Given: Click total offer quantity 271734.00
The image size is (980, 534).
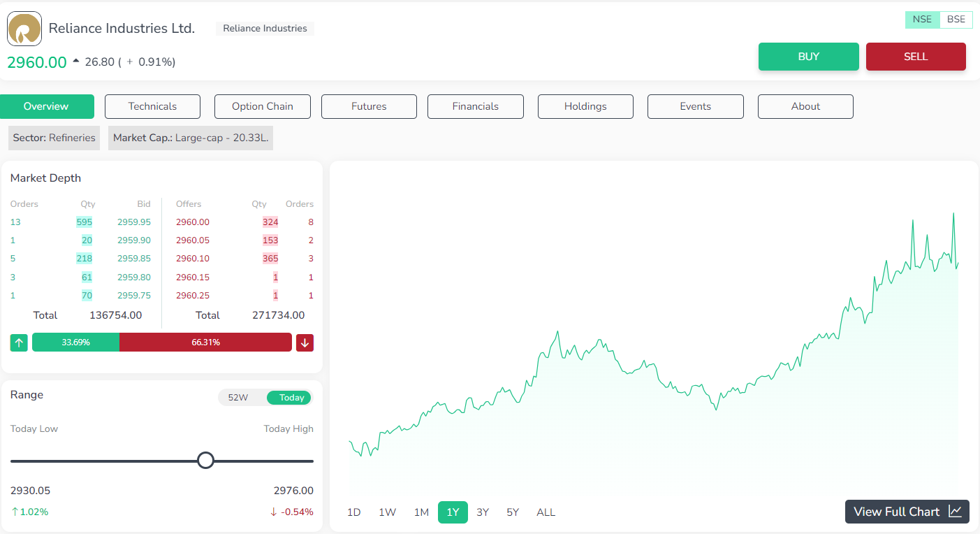Looking at the screenshot, I should coord(279,315).
